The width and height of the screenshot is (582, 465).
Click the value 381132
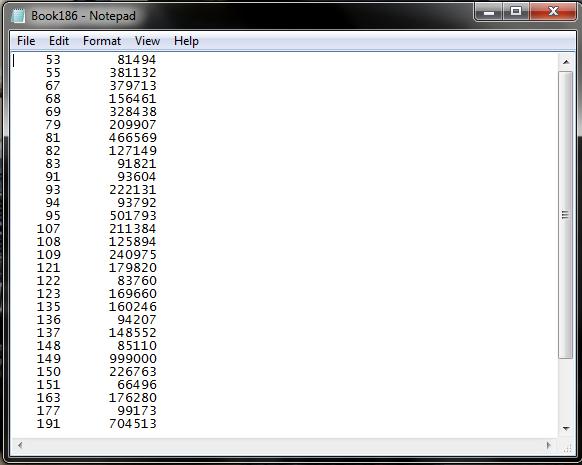pos(133,72)
